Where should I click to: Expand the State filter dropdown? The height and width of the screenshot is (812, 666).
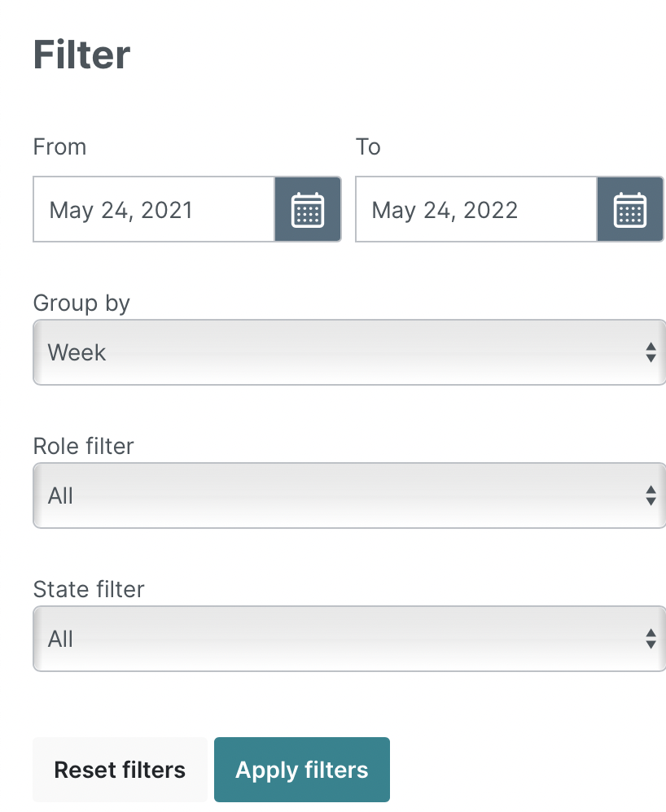click(x=349, y=639)
